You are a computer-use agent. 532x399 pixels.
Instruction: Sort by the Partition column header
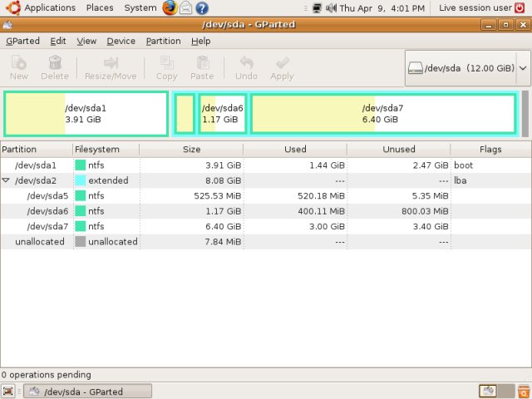(x=37, y=150)
